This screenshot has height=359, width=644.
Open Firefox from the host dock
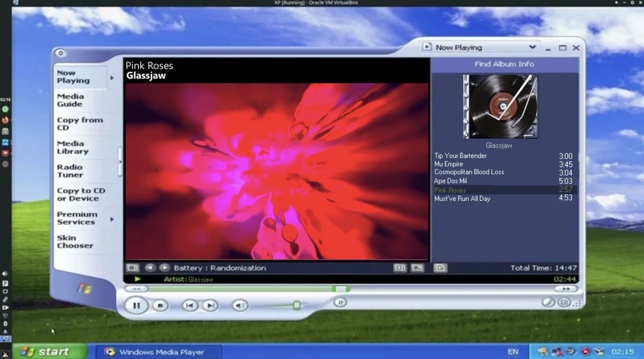click(x=5, y=120)
